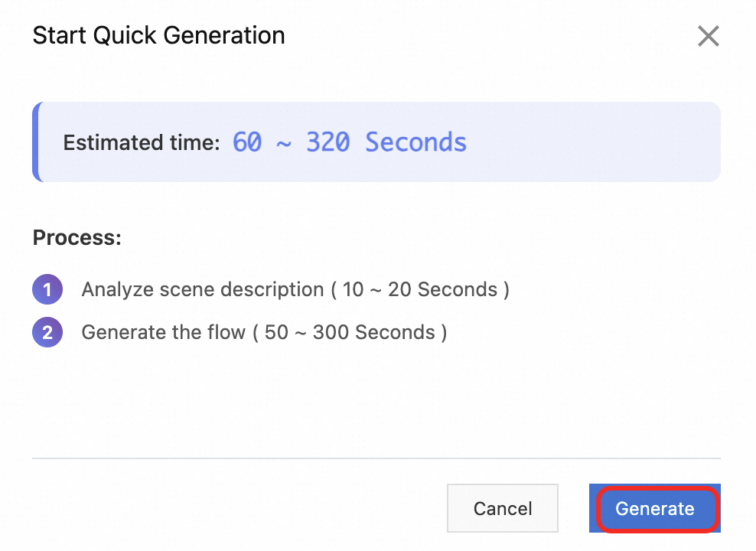Screen dimensions: 756x551
Task: Click the step 2 number badge
Action: tap(47, 333)
